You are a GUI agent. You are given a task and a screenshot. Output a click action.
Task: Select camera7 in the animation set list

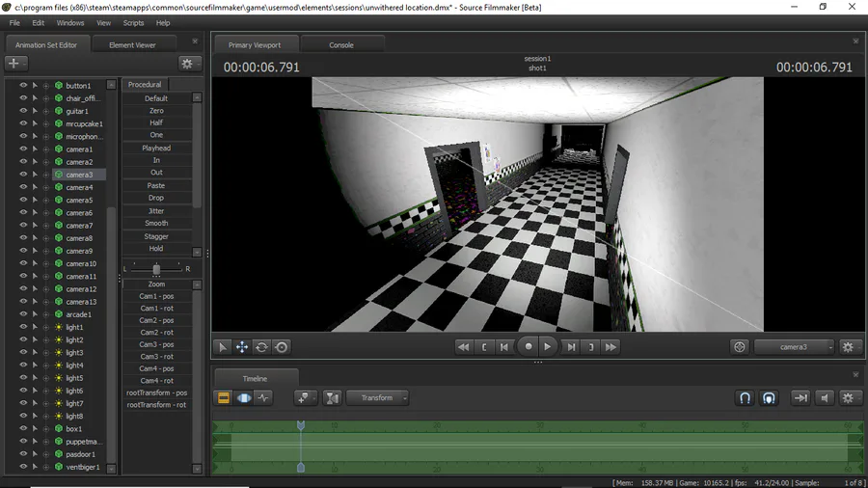coord(79,226)
